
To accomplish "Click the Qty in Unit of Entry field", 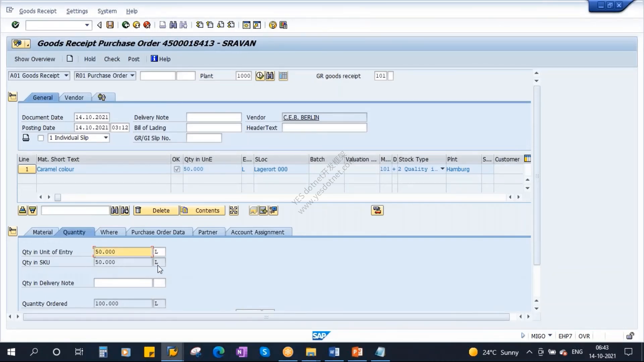I will tap(123, 252).
